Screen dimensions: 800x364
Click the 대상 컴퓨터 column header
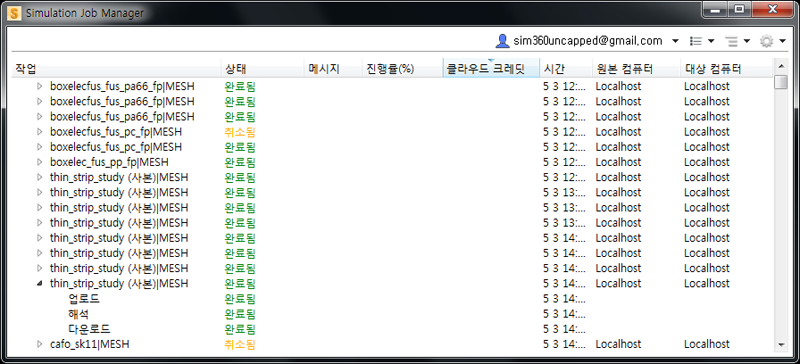pos(727,69)
